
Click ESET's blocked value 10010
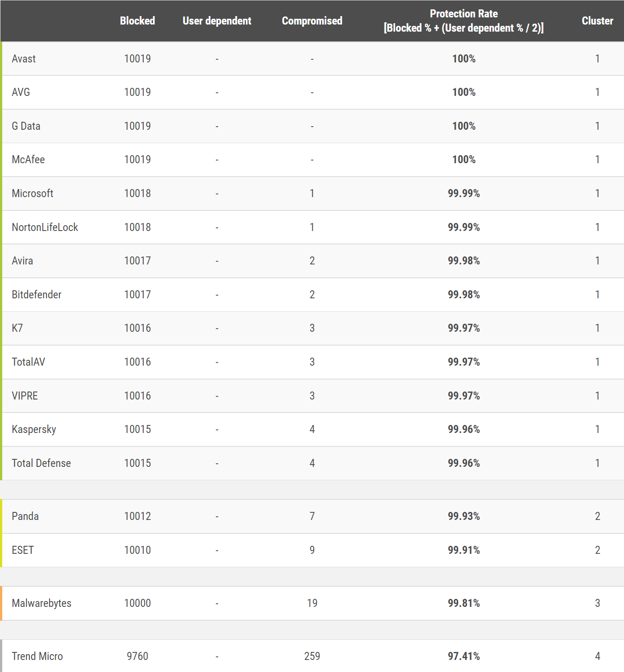pyautogui.click(x=137, y=550)
